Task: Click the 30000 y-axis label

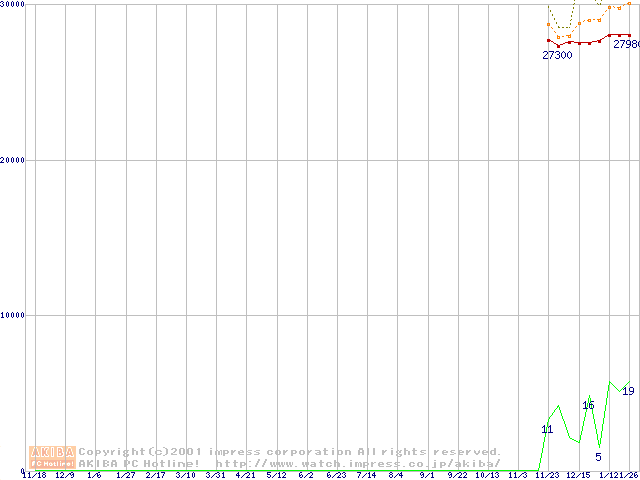Action: (12, 5)
